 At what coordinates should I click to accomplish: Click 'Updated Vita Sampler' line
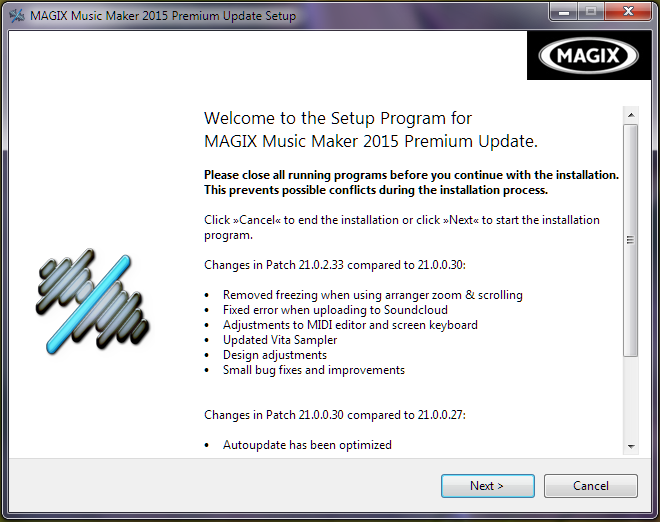(x=280, y=340)
